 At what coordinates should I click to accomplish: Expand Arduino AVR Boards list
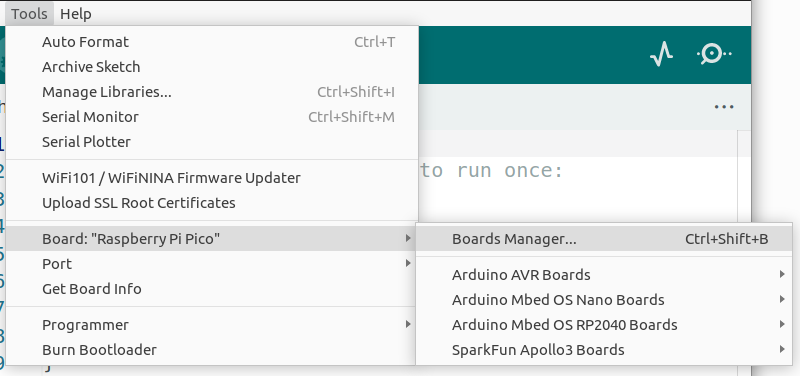(x=604, y=275)
